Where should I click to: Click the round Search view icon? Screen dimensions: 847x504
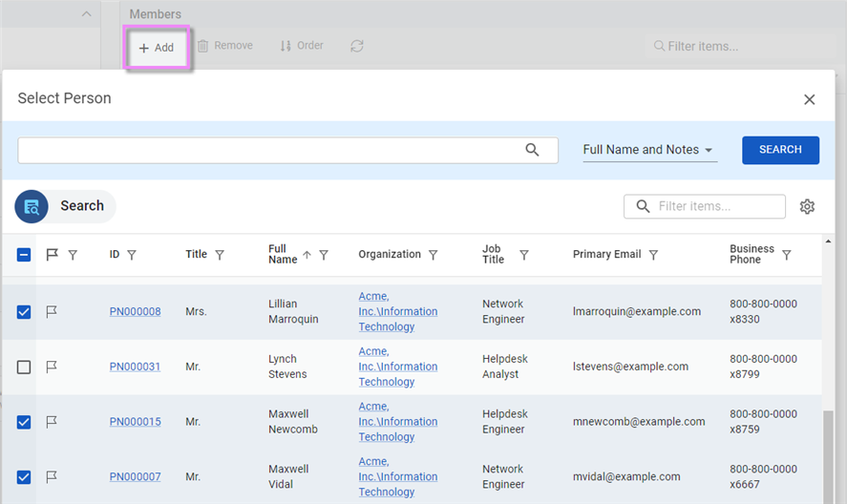pos(32,206)
